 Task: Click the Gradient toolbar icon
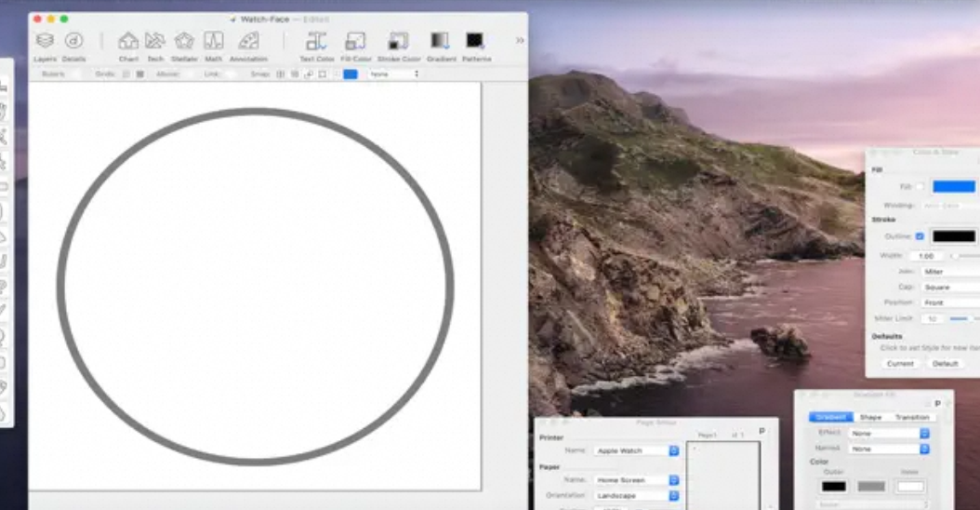point(441,40)
